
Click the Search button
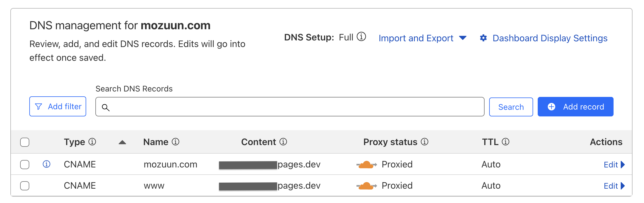click(511, 107)
